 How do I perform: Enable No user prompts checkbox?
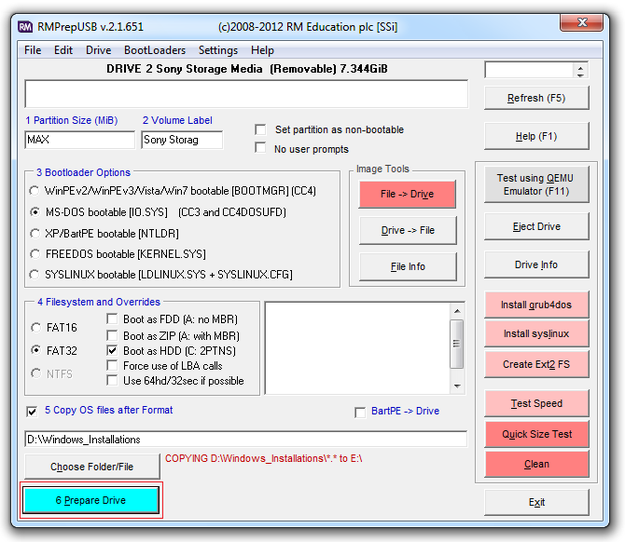(260, 148)
